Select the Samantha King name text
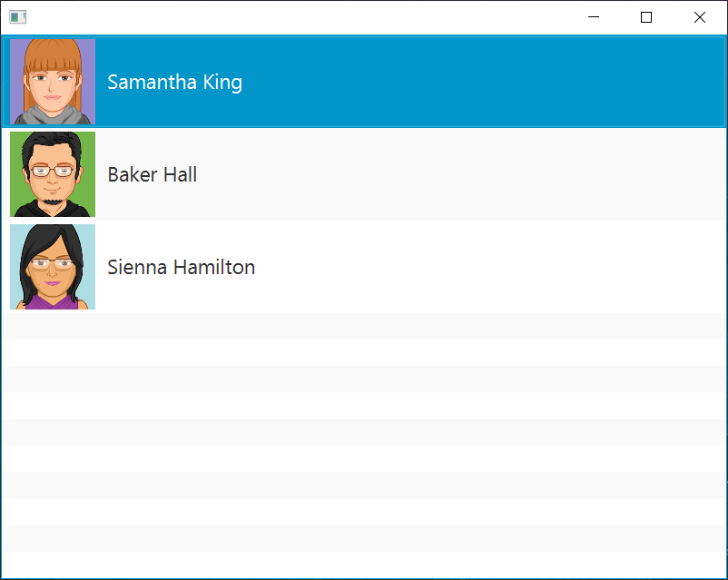Viewport: 728px width, 580px height. click(174, 83)
